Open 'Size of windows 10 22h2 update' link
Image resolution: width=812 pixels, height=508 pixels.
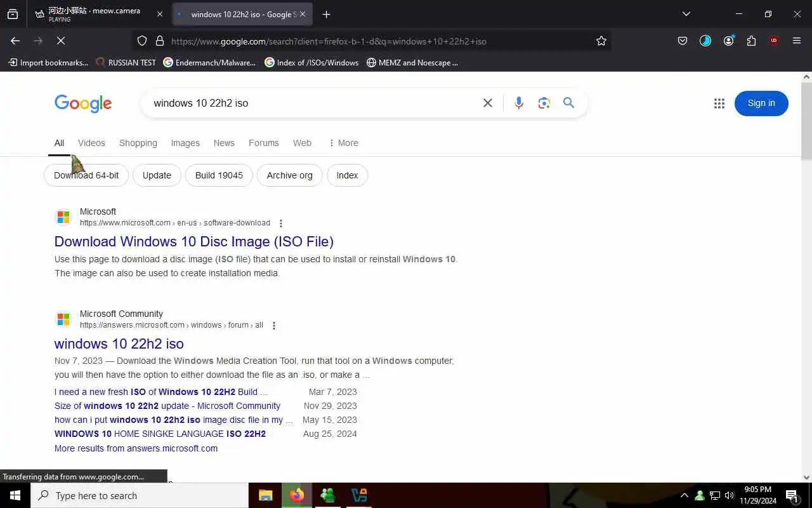(167, 406)
